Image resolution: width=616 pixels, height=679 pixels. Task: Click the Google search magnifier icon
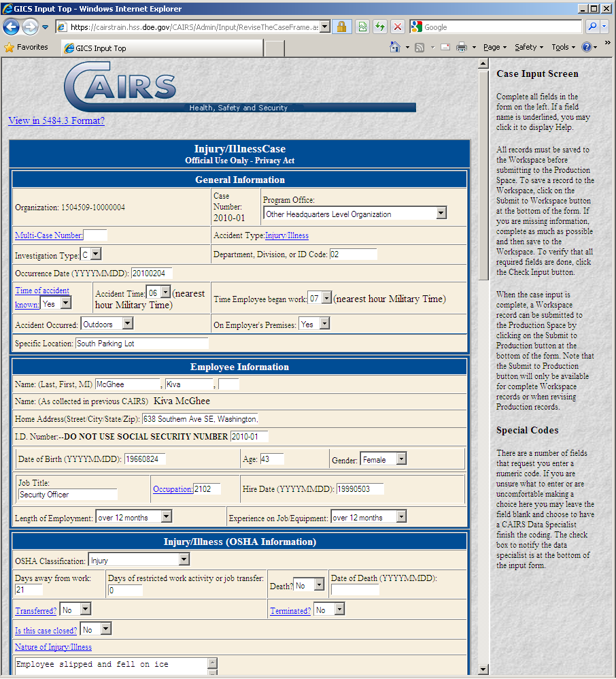pyautogui.click(x=592, y=27)
